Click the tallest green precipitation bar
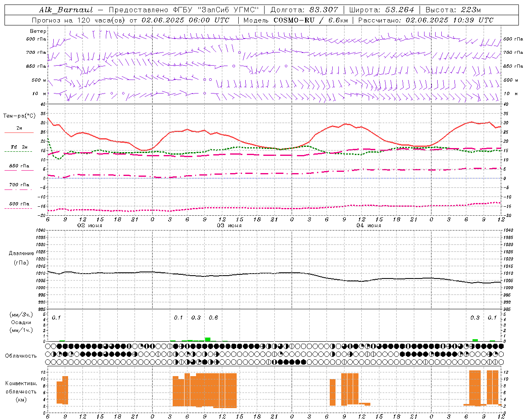 tap(208, 339)
